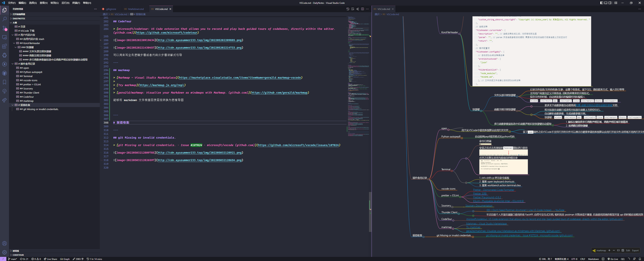Click the feedback icon in status bar
The width and height of the screenshot is (644, 261).
point(634,259)
